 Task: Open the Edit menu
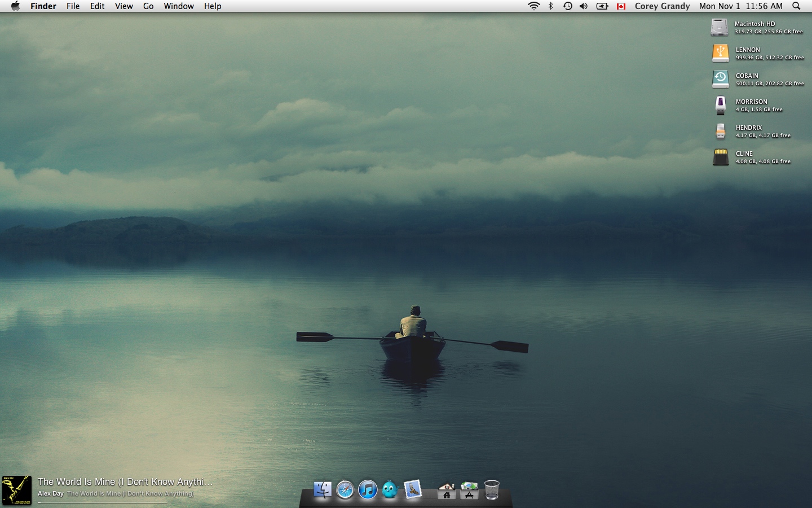pos(98,6)
